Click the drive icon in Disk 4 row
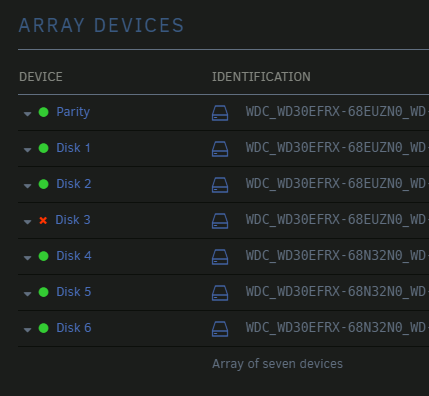The image size is (429, 396). click(220, 257)
